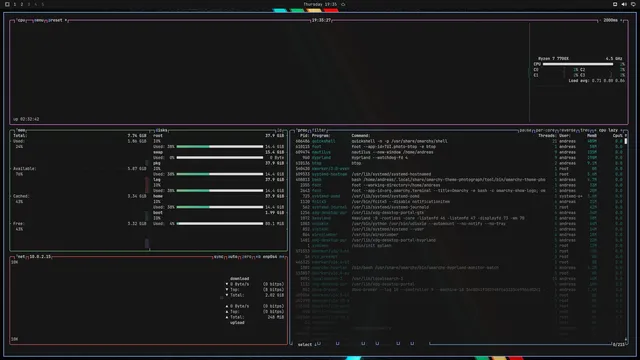Click the root disk used bar
640x360 pixels.
click(x=220, y=147)
